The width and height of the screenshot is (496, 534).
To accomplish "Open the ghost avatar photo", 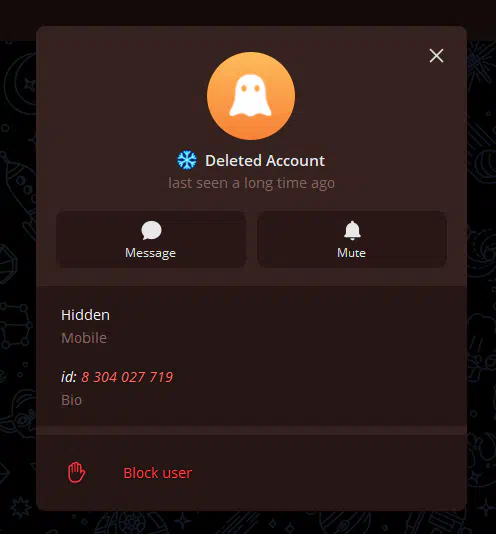I will 251,96.
